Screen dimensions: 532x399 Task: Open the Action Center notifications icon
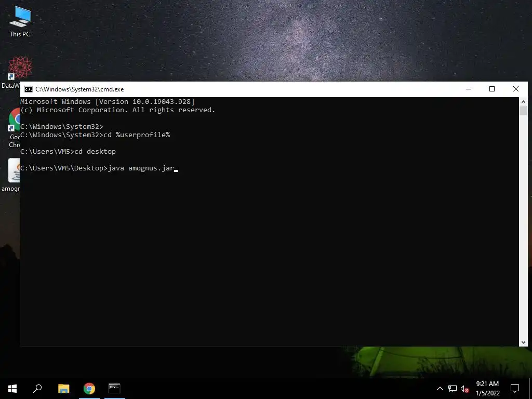[x=515, y=389]
